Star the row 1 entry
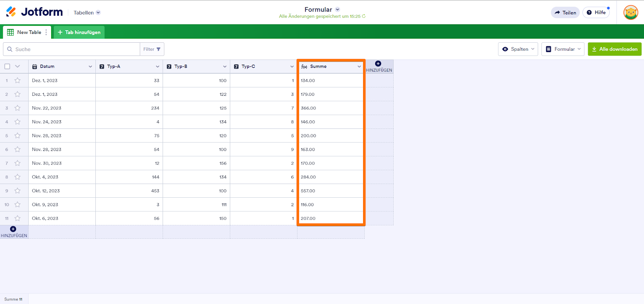644x304 pixels. (17, 81)
